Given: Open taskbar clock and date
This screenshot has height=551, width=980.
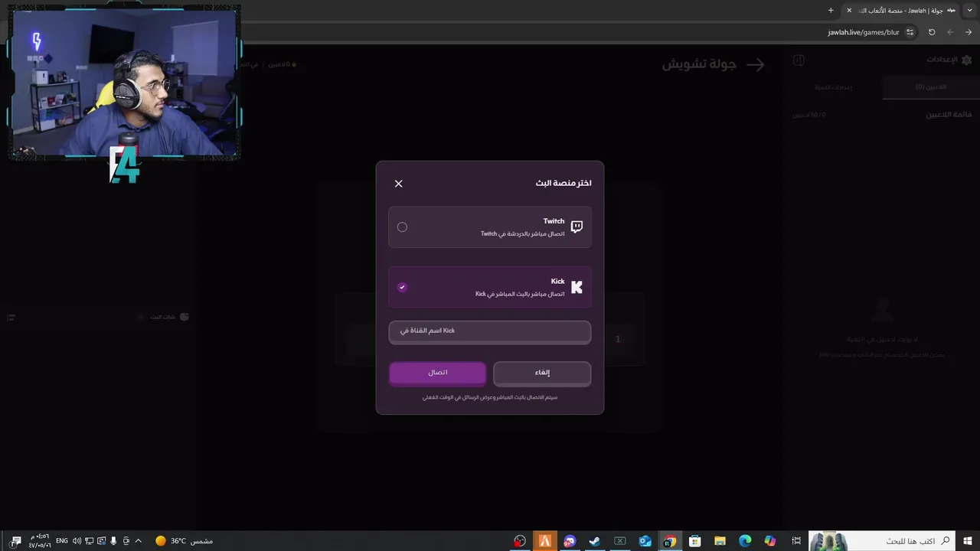Looking at the screenshot, I should click(39, 541).
